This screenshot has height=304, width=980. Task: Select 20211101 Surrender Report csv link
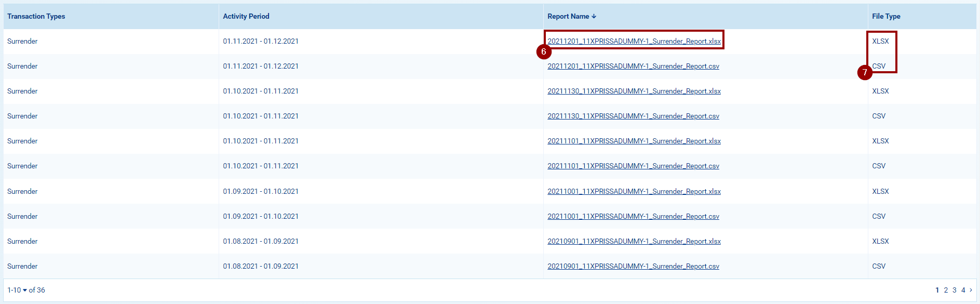point(633,166)
